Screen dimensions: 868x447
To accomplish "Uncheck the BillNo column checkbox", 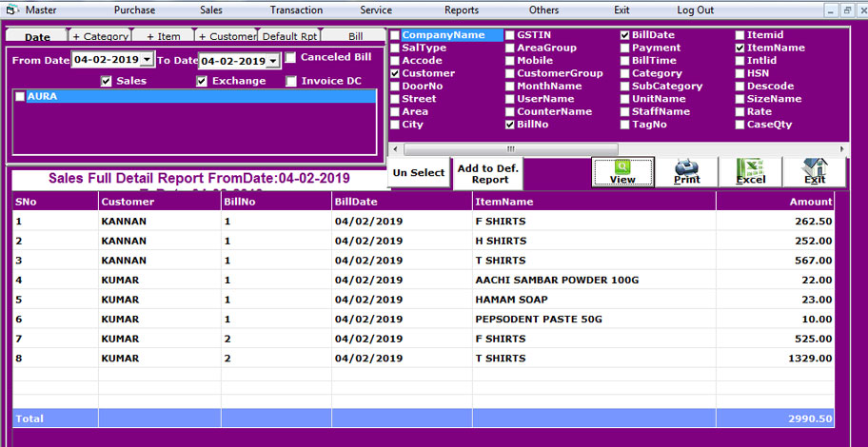I will click(x=510, y=125).
